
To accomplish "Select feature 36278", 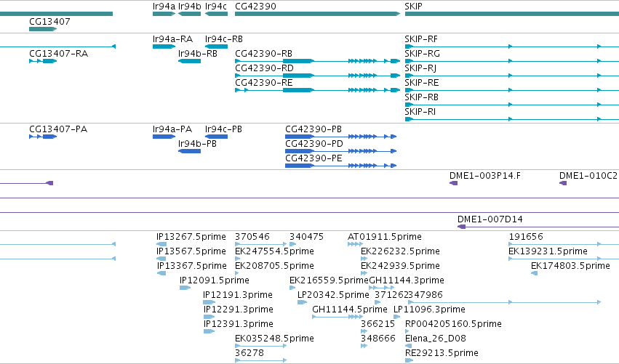I will click(249, 354).
